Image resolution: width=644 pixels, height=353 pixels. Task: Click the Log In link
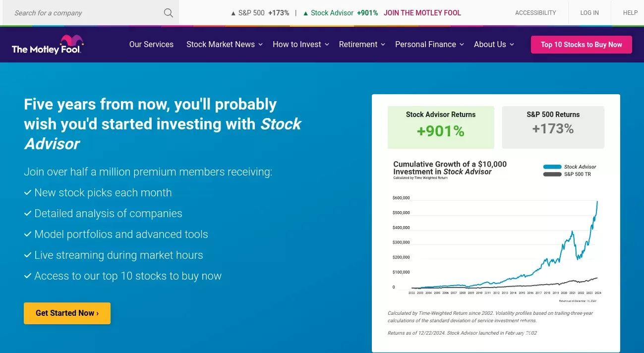pyautogui.click(x=589, y=13)
